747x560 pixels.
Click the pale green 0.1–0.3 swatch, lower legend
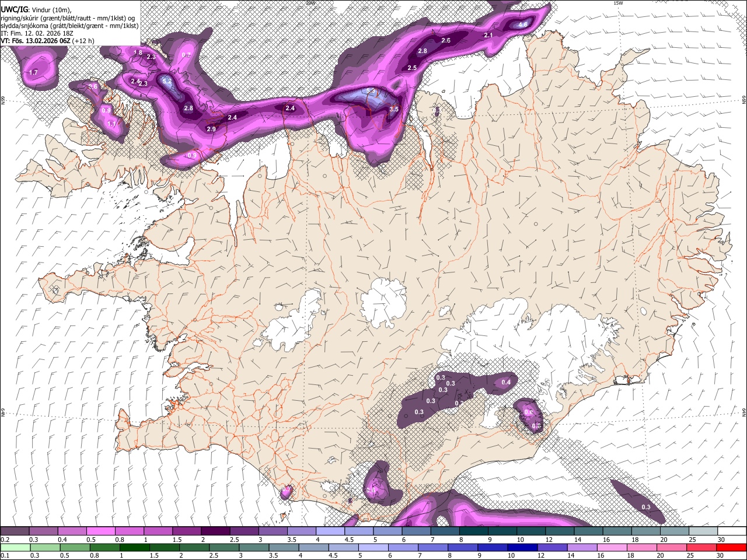pyautogui.click(x=15, y=547)
